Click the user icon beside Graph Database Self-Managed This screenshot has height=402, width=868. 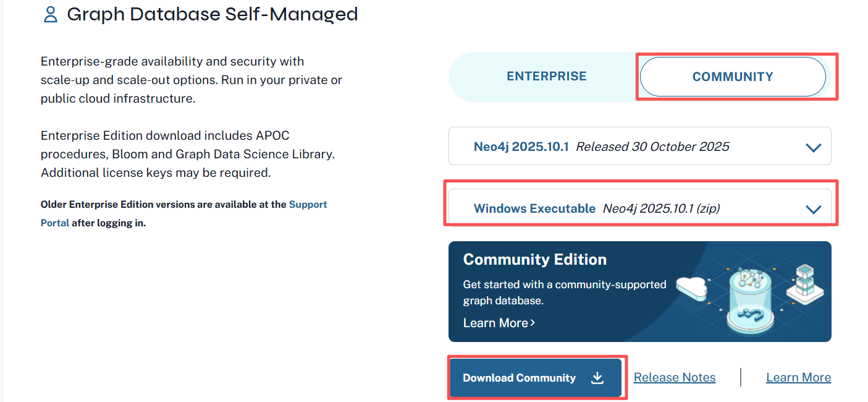[x=50, y=15]
